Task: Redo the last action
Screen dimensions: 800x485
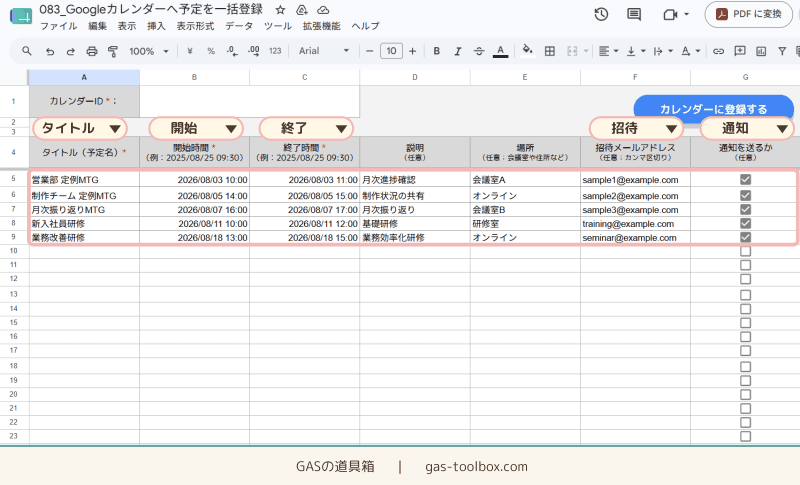Action: coord(70,51)
